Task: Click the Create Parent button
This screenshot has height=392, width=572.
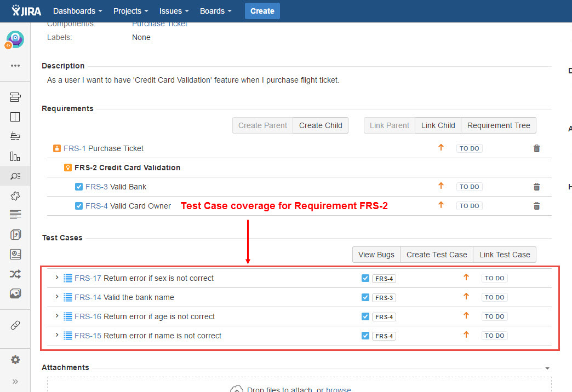Action: pos(262,125)
